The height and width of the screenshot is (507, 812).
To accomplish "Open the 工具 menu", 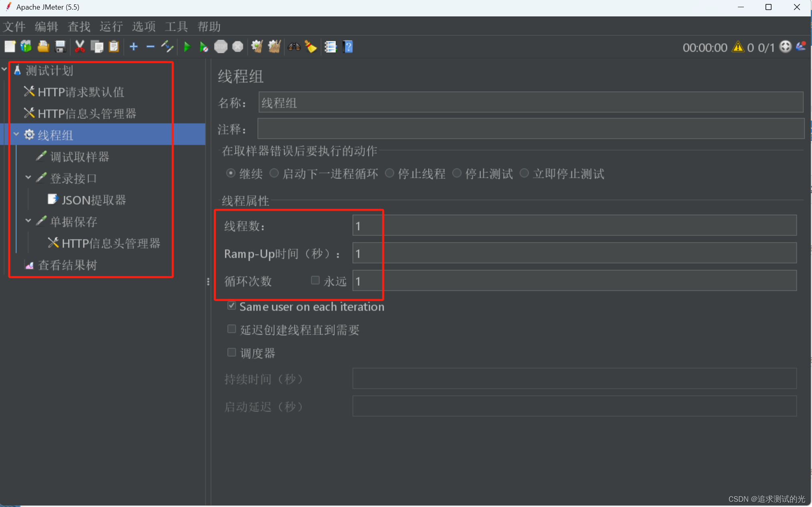I will coord(177,26).
